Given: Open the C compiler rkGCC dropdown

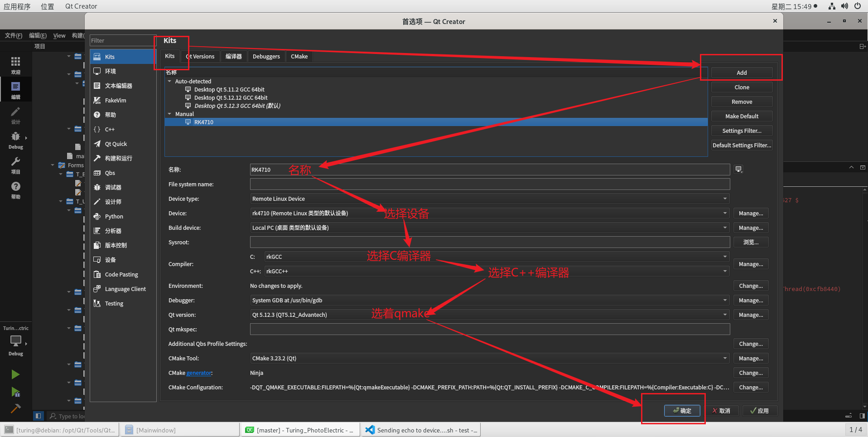Looking at the screenshot, I should coord(497,257).
